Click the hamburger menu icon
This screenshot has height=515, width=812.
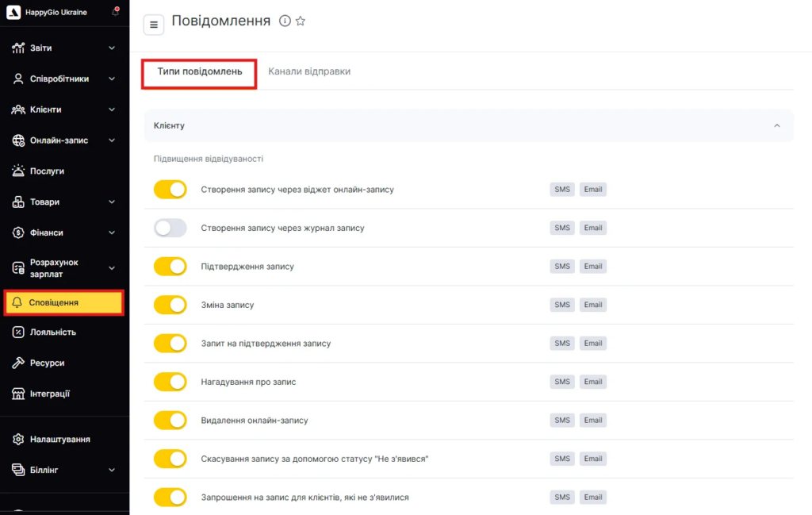pos(154,25)
